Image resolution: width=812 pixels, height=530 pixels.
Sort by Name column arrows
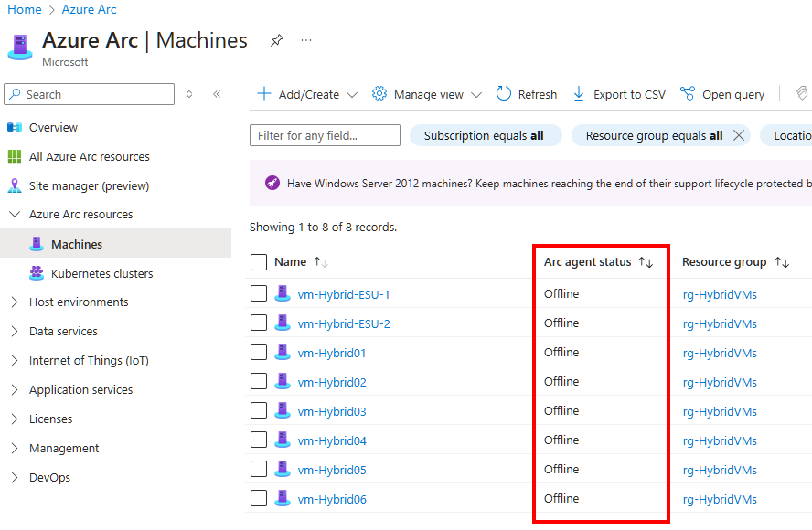pyautogui.click(x=321, y=262)
